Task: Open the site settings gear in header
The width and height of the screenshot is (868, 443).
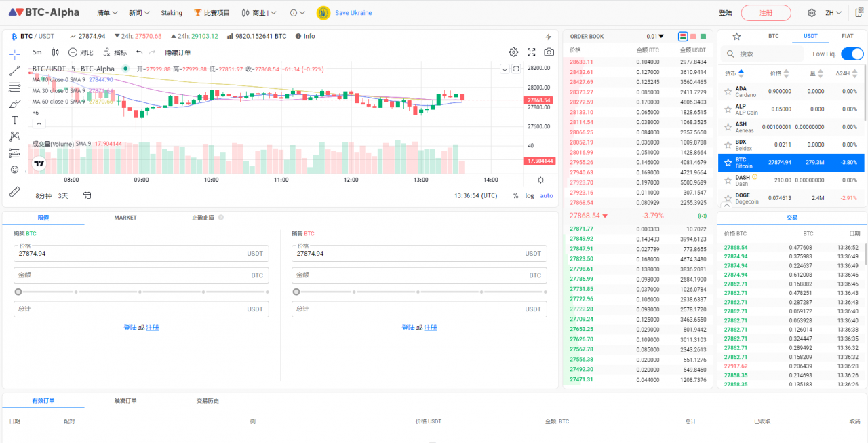Action: pyautogui.click(x=812, y=13)
